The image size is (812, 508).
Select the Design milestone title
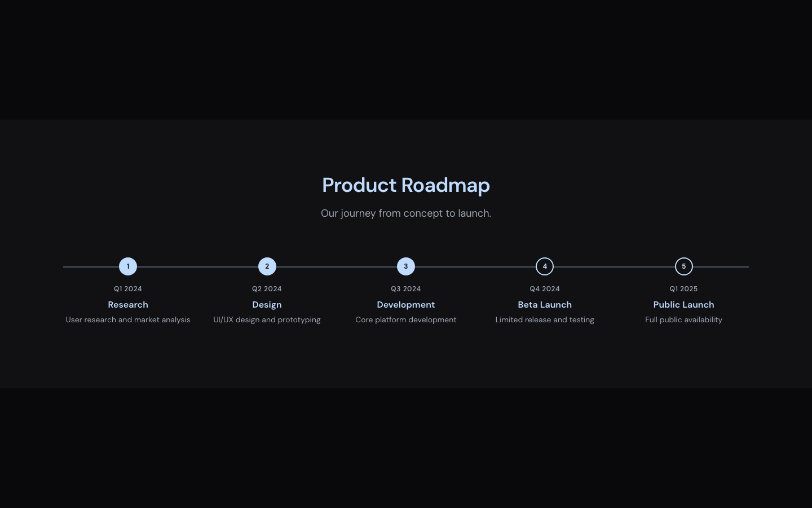point(267,305)
